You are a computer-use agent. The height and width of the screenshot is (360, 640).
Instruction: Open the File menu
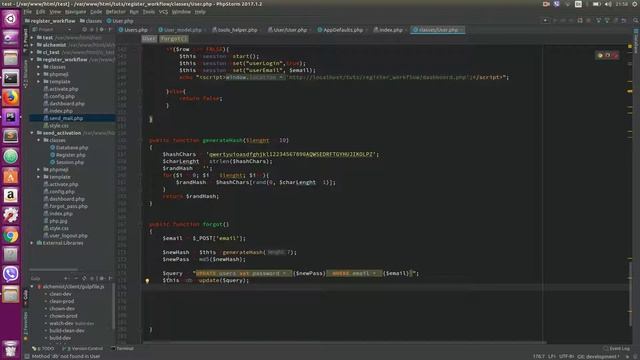point(28,12)
